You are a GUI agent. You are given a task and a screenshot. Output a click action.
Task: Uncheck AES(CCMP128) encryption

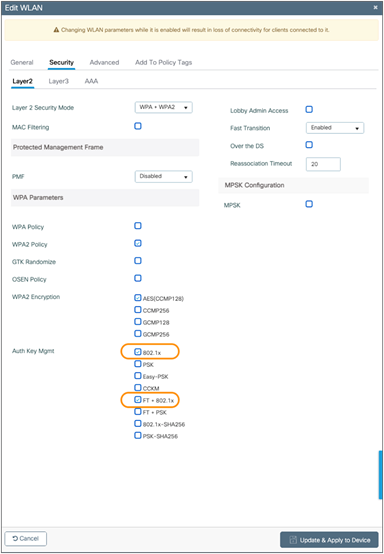pyautogui.click(x=138, y=298)
